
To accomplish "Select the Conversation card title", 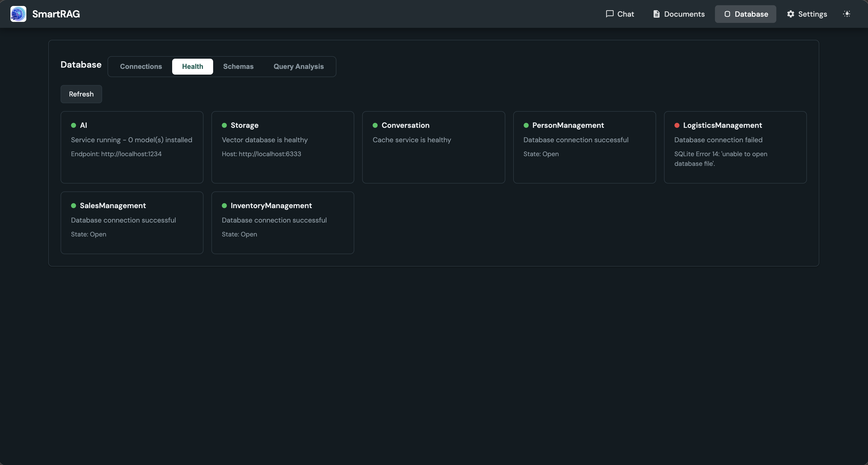I will click(405, 125).
